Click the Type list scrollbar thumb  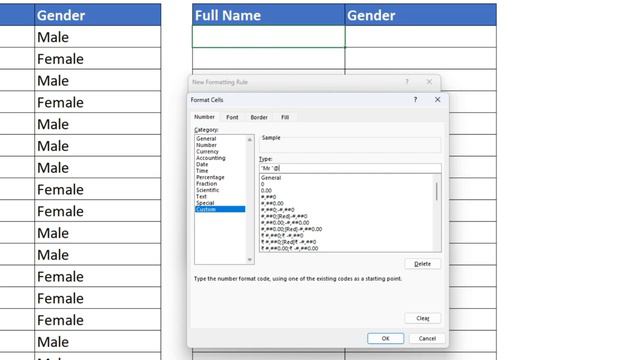coord(437,191)
